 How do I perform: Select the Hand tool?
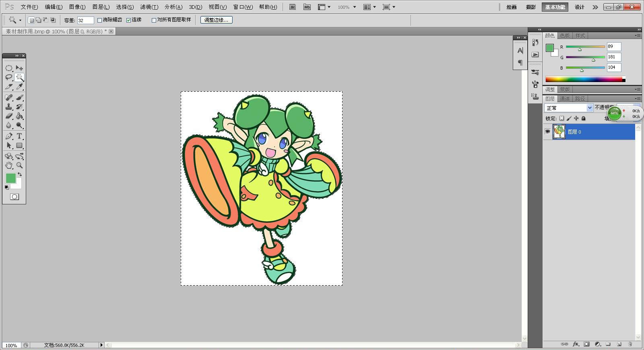coord(9,165)
